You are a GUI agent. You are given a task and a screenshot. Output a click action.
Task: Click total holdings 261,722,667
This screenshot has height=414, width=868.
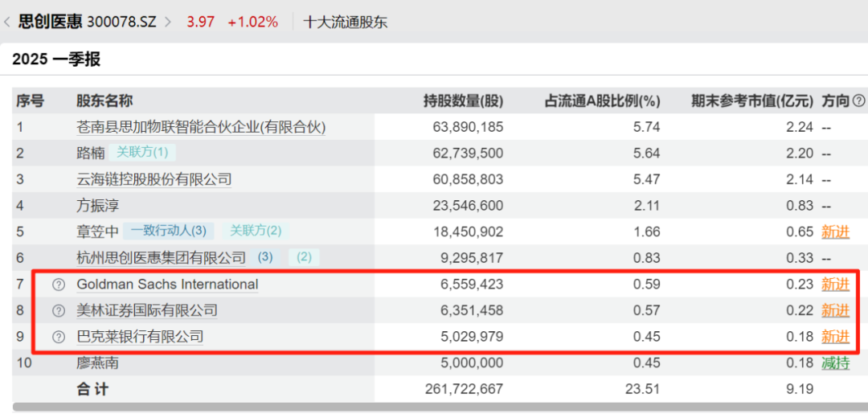tap(465, 389)
